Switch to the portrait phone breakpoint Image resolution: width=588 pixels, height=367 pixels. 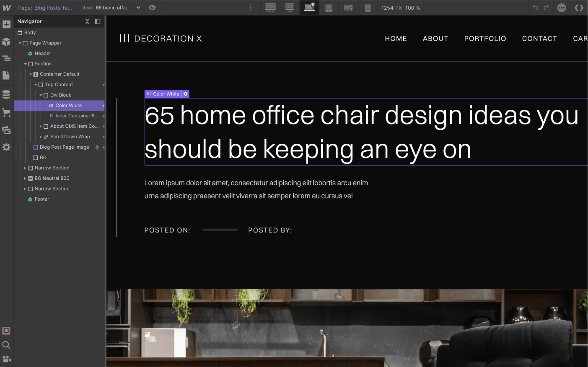368,8
